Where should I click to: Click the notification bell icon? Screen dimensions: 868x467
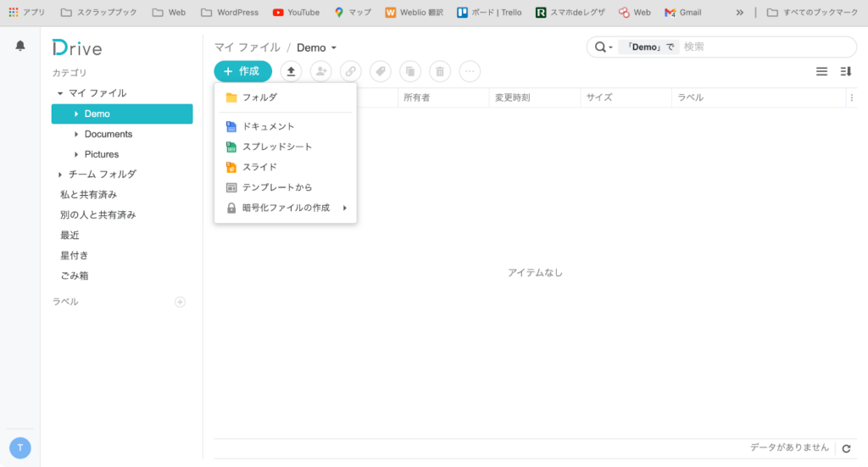click(20, 47)
